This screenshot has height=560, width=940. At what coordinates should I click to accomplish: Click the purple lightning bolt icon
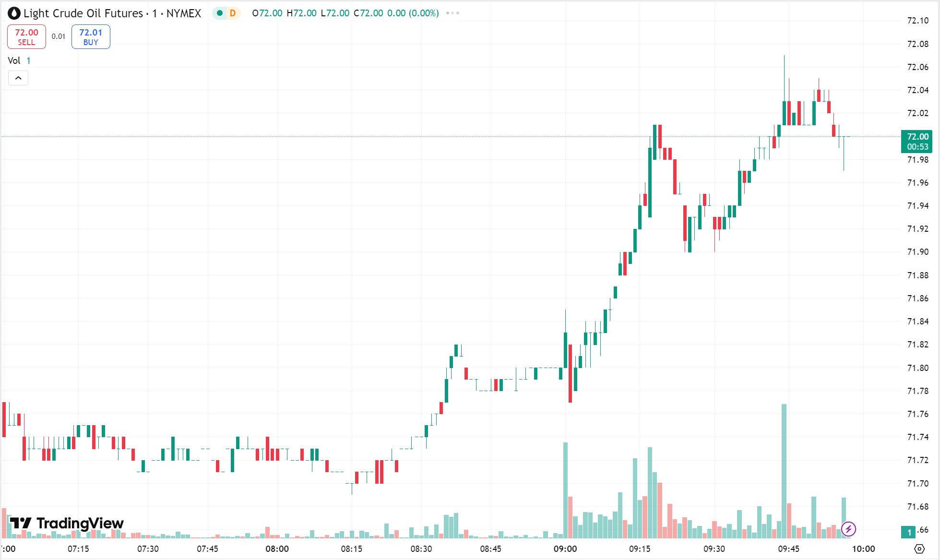click(848, 529)
